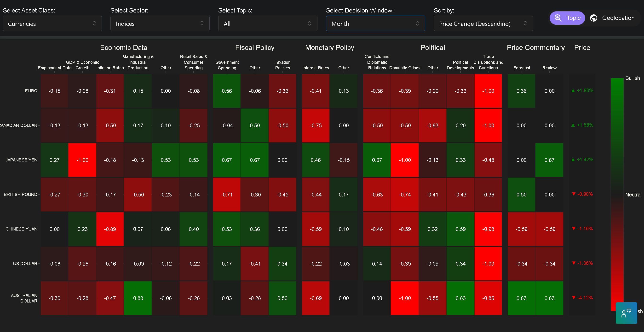The image size is (644, 332).
Task: Open the Select Sector dropdown showing Indices
Action: [160, 24]
